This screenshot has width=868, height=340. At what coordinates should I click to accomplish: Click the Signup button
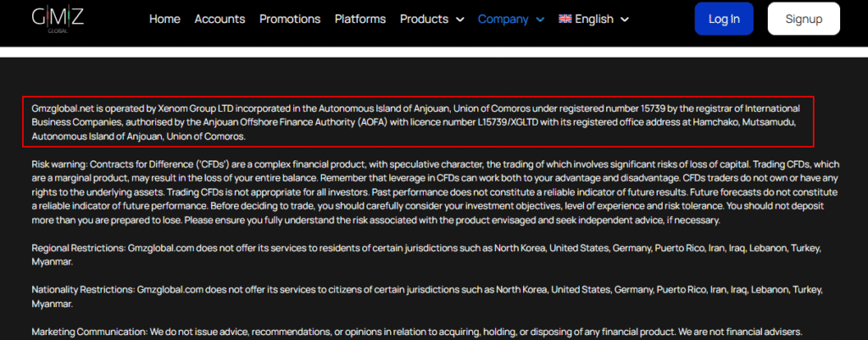[x=804, y=19]
